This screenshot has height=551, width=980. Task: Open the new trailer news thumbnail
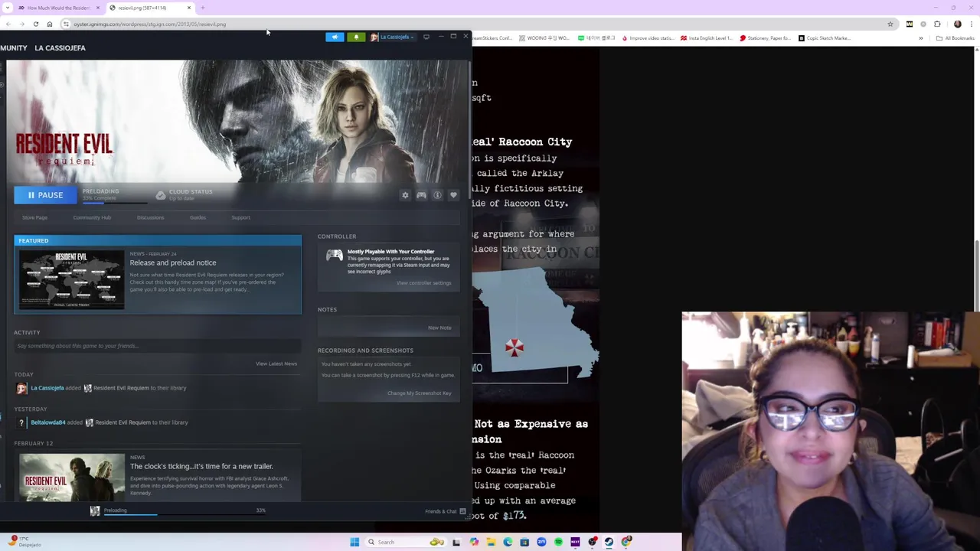(71, 478)
